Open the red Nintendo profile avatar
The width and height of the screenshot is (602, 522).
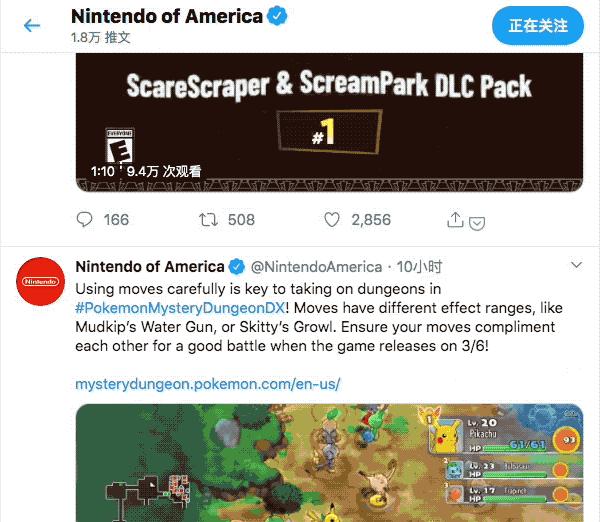tap(40, 281)
